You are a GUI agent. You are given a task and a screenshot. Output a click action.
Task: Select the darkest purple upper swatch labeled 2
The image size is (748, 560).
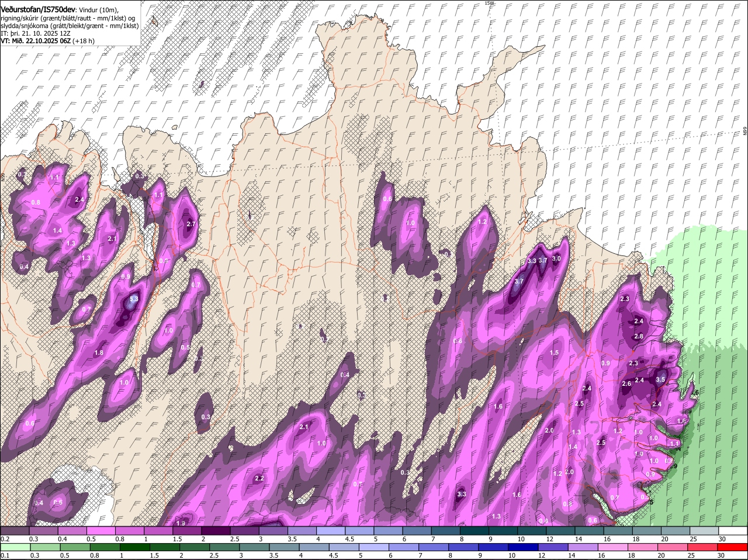coord(216,531)
